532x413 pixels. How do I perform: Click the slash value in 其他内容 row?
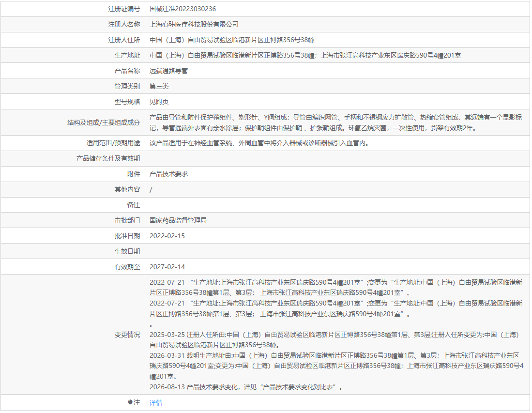[151, 190]
